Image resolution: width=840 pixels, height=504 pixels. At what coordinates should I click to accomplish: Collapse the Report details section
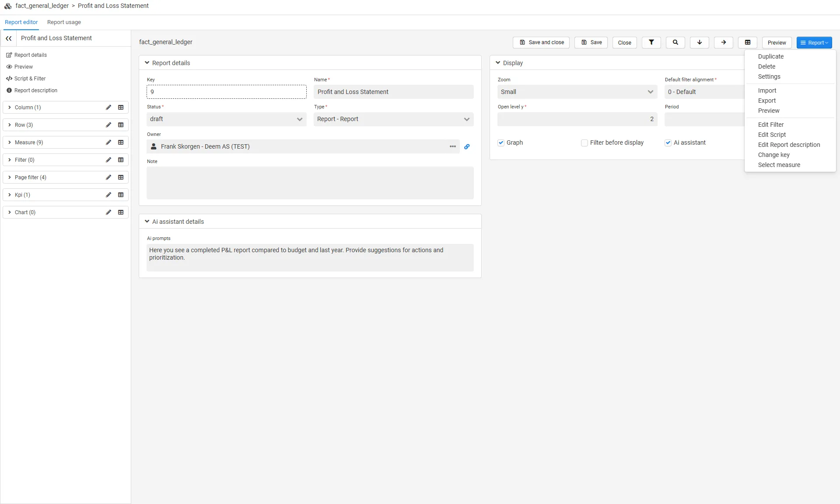pos(147,63)
